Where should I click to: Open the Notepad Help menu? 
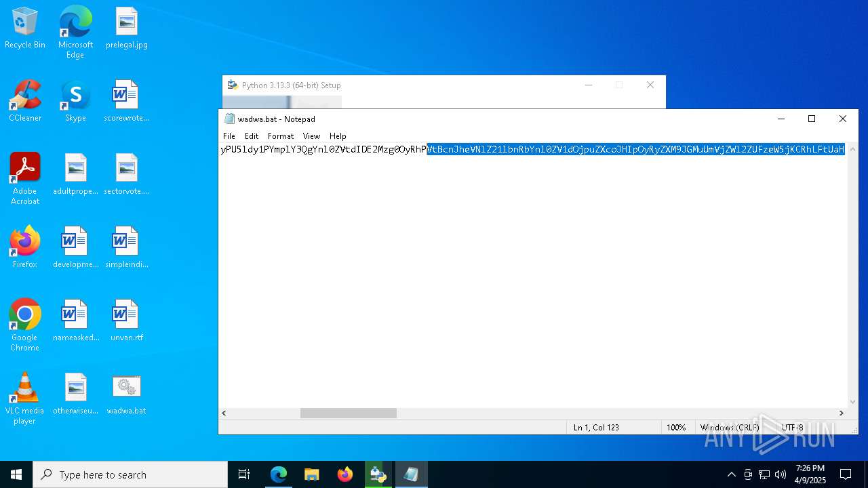coord(338,136)
